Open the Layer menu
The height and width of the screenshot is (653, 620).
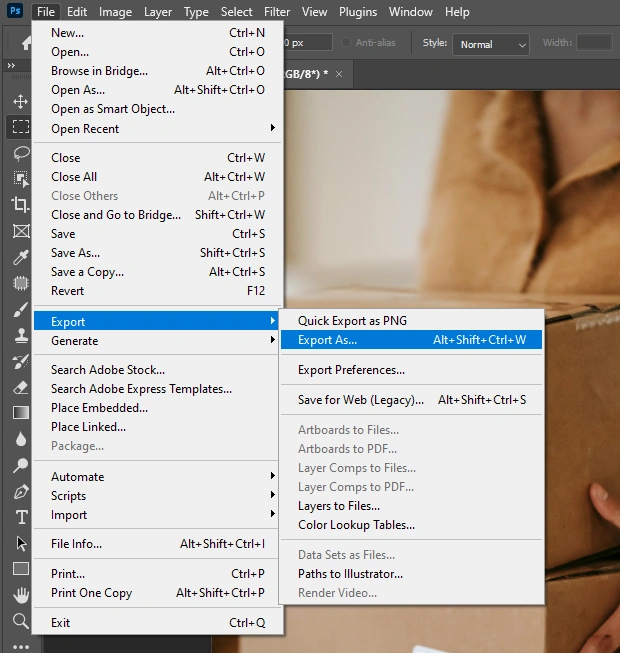tap(158, 12)
